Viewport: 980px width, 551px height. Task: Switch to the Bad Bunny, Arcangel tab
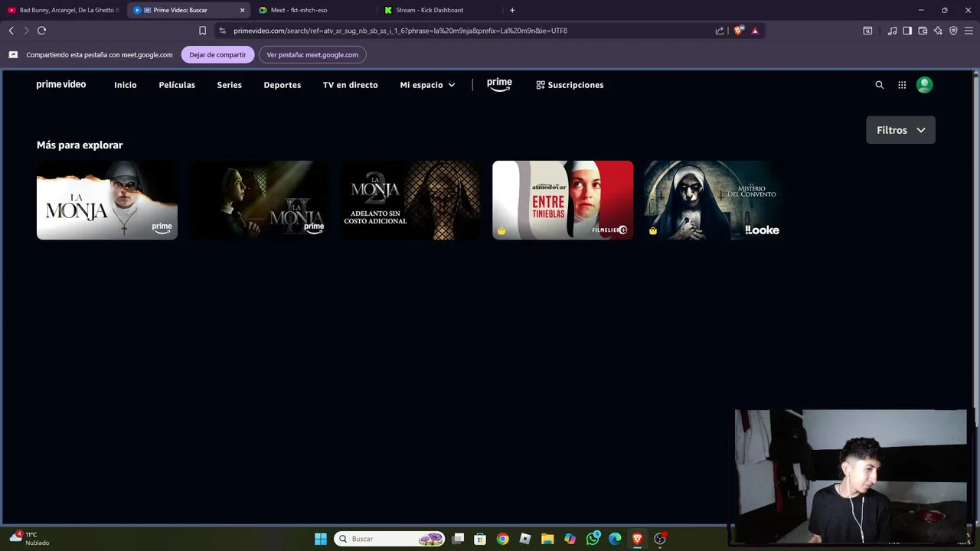tap(64, 10)
